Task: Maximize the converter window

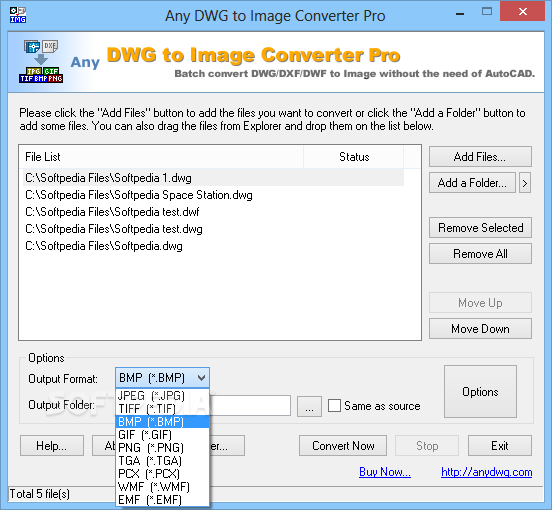Action: [487, 12]
